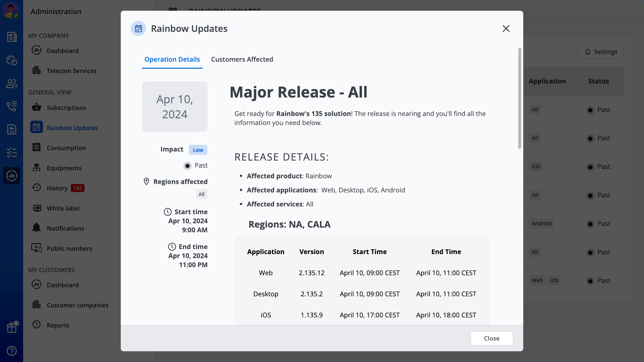This screenshot has width=644, height=362.
Task: Click the Rainbow Updates calendar sidebar icon
Action: click(37, 127)
